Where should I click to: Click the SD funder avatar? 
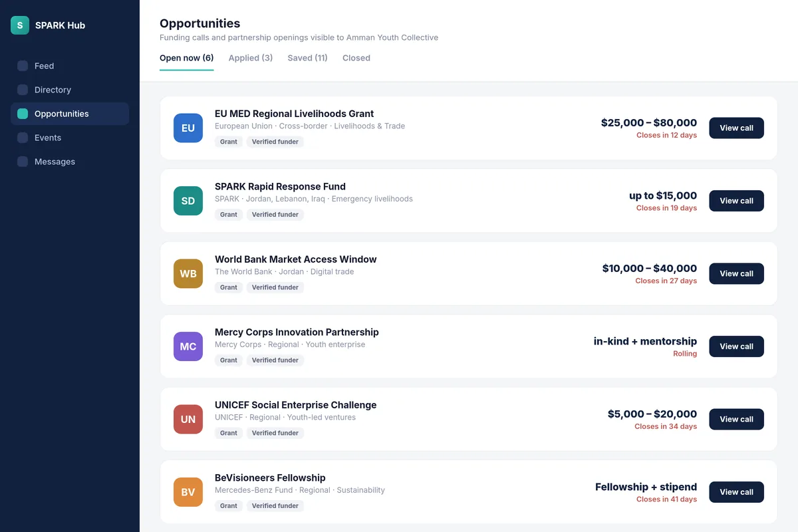tap(188, 201)
